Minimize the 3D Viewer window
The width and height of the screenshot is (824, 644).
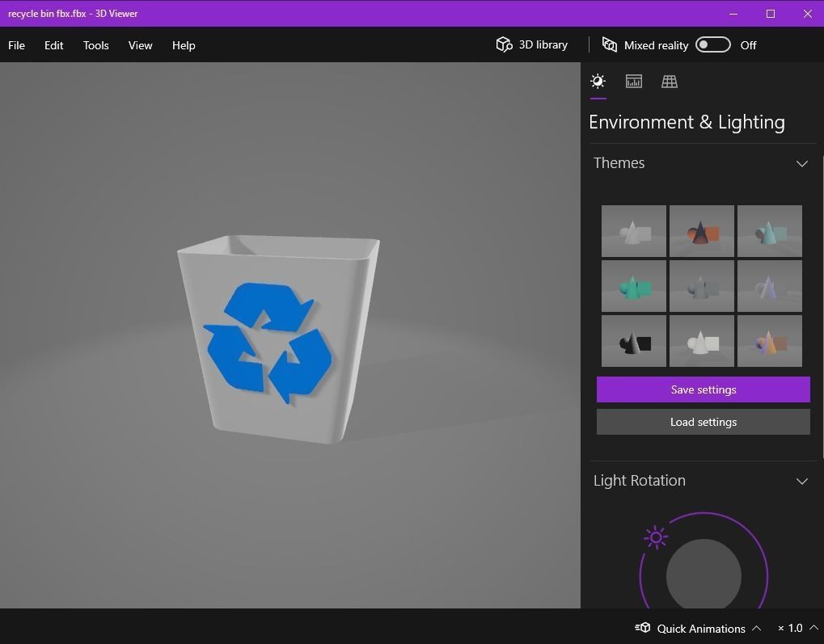[733, 14]
